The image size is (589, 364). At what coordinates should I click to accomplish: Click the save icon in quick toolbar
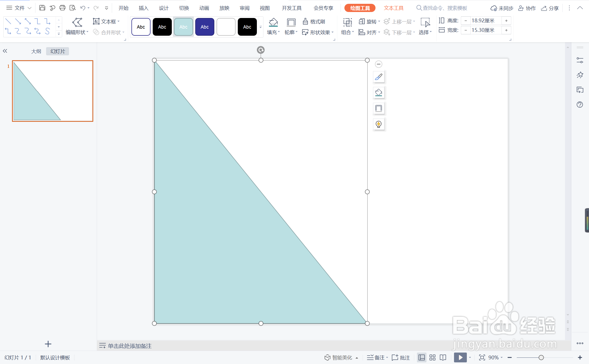(x=42, y=8)
